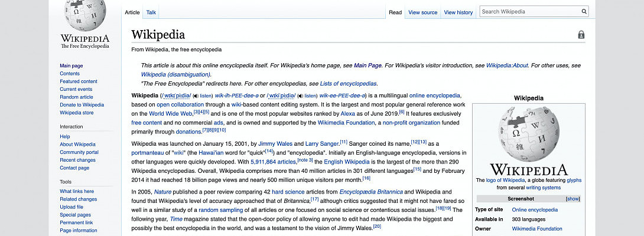The image size is (644, 236).
Task: Open Current events sidebar link
Action: coord(76,89)
